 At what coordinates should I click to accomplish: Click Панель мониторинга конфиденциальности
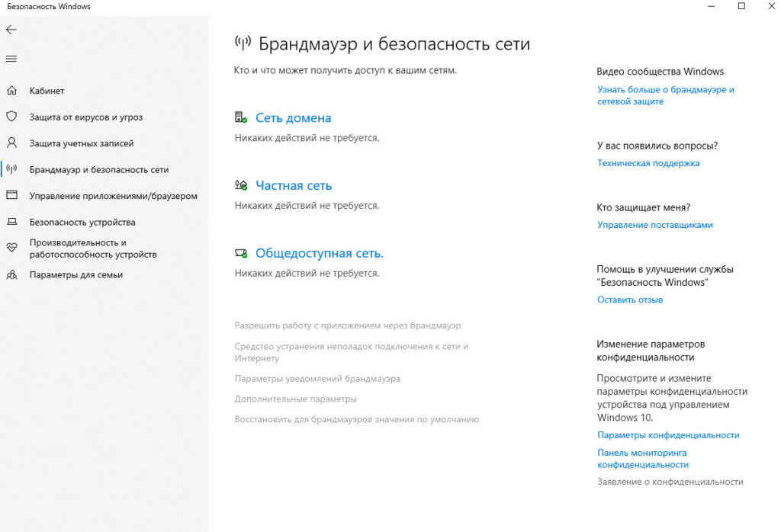click(643, 457)
